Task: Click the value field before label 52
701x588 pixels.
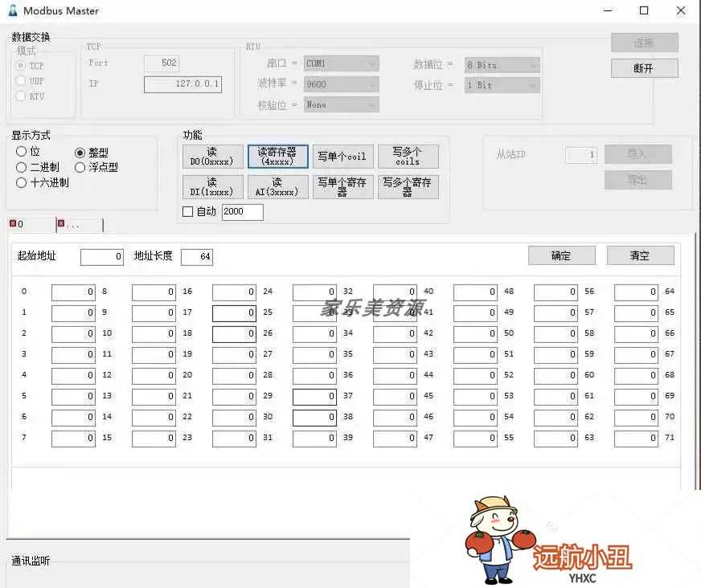Action: point(476,376)
